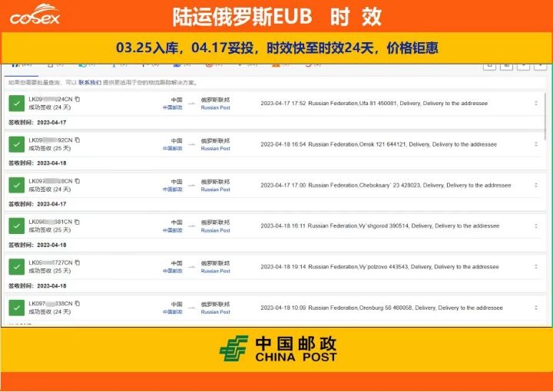Click the green check icon for the Omsk parcel

(x=17, y=144)
